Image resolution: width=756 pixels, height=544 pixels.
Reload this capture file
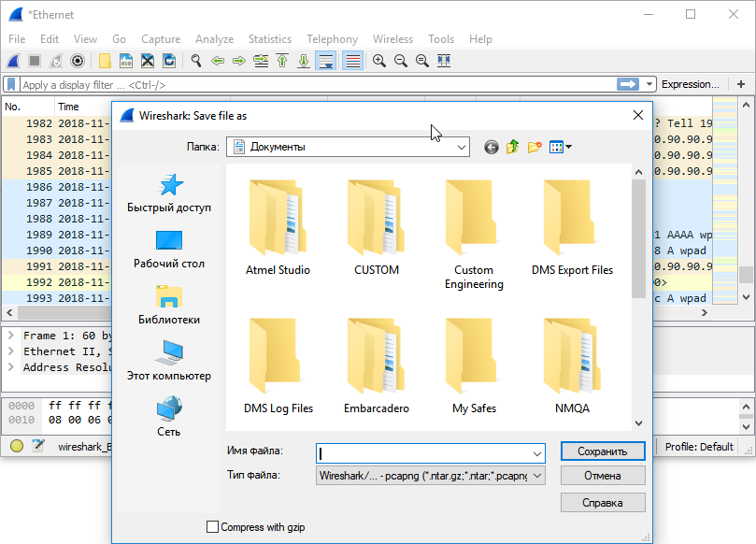pyautogui.click(x=169, y=61)
